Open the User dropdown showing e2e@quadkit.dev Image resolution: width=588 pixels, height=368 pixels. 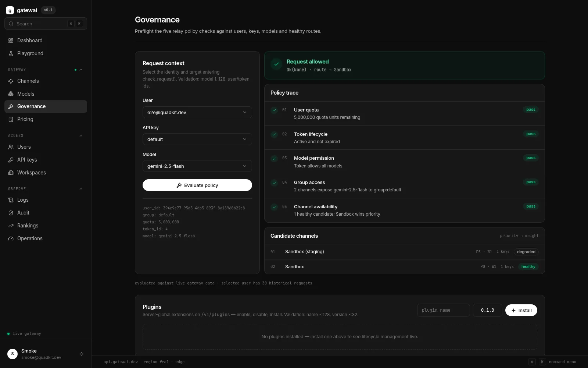197,112
